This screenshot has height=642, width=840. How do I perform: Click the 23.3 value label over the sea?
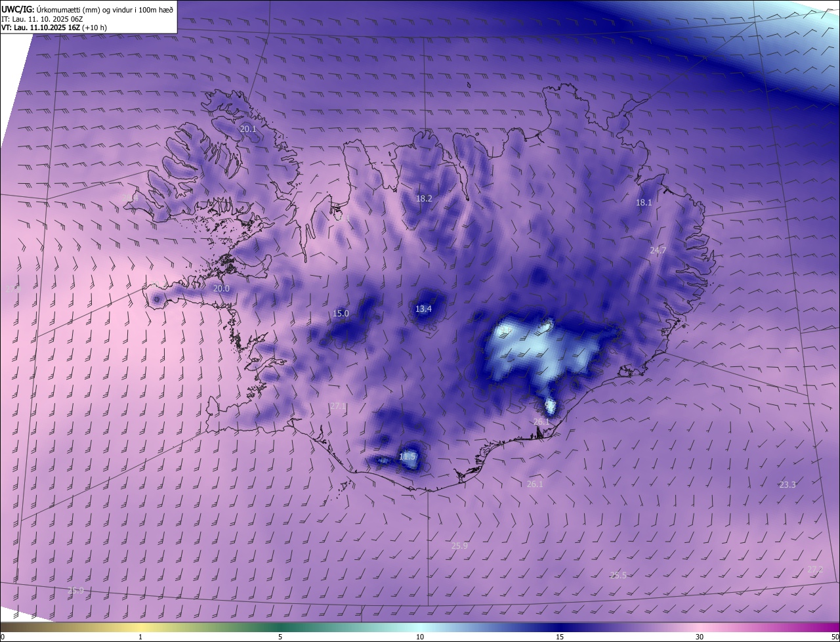click(787, 484)
